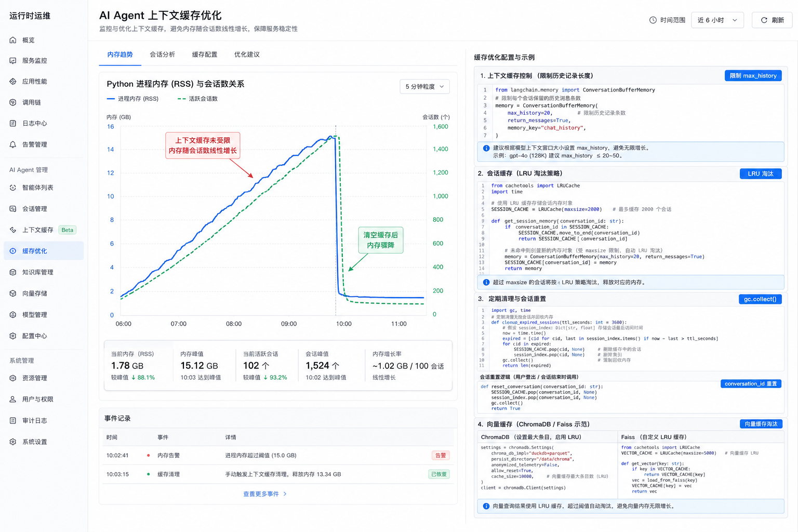Click the 内存增长率 ~1.02 GB value
The height and width of the screenshot is (532, 798).
pyautogui.click(x=408, y=366)
